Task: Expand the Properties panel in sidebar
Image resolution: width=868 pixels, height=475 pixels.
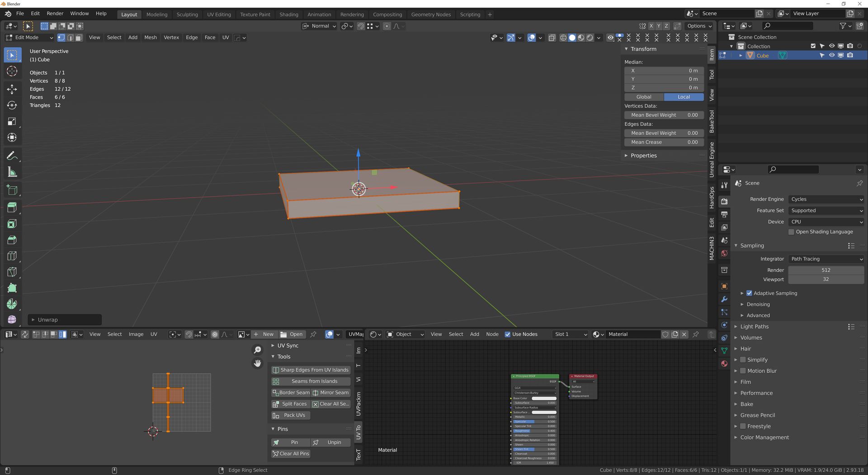Action: click(643, 156)
